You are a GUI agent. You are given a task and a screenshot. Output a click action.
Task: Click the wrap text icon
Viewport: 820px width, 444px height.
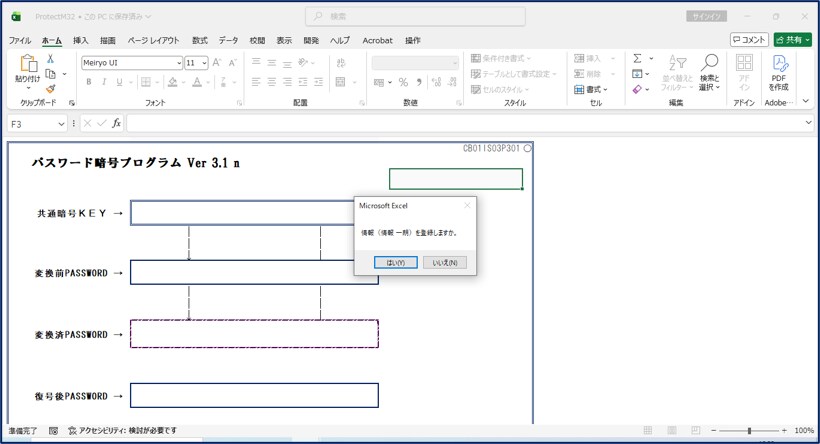(x=341, y=63)
